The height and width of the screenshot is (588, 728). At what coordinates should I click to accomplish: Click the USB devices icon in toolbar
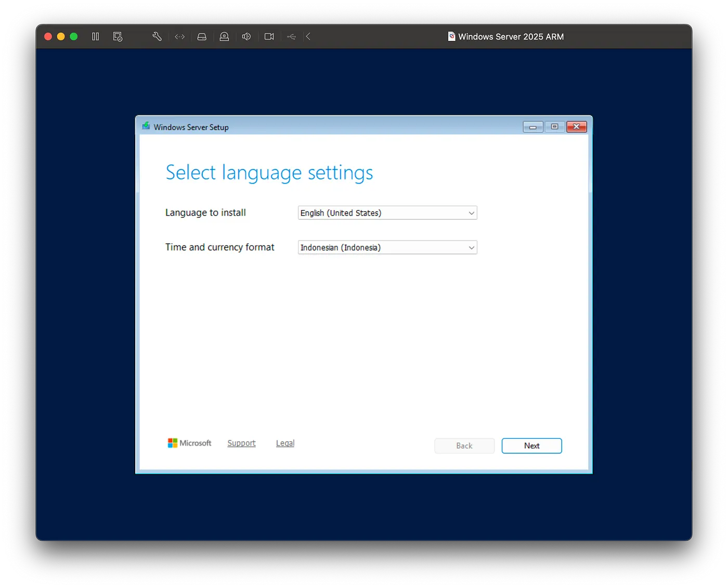(x=291, y=36)
